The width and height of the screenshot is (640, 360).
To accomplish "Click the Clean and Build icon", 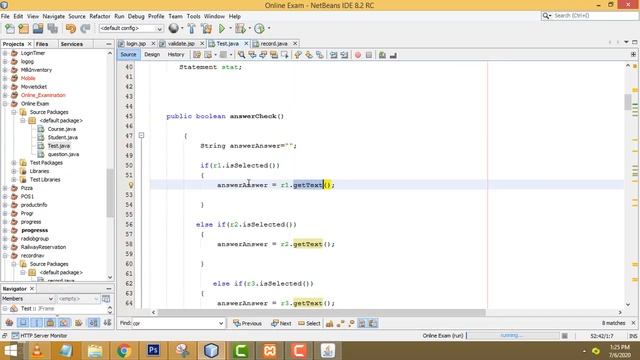I will [207, 29].
